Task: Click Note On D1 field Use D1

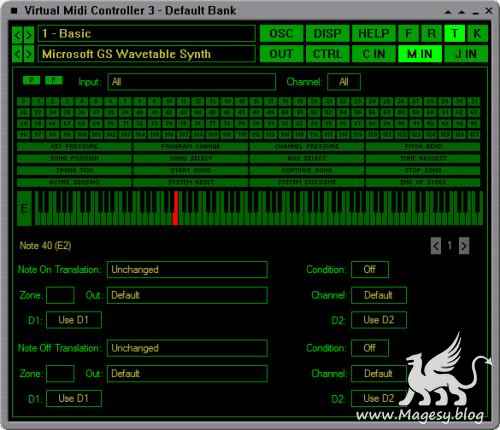Action: 74,320
